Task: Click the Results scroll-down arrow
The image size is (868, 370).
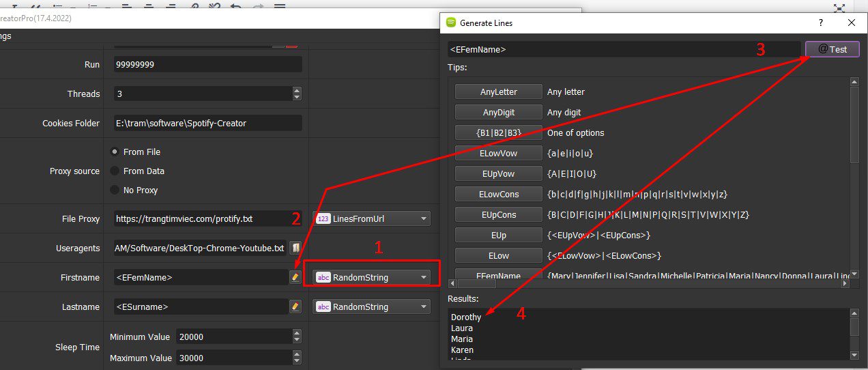Action: (x=854, y=355)
